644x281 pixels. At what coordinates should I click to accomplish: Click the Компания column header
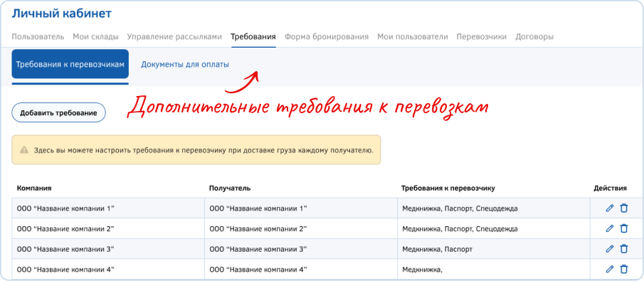(x=34, y=188)
